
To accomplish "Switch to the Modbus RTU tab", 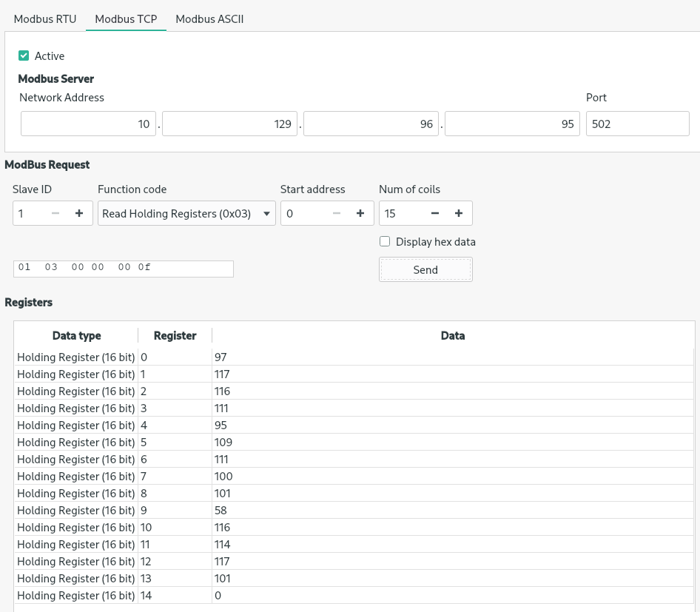I will pos(45,19).
